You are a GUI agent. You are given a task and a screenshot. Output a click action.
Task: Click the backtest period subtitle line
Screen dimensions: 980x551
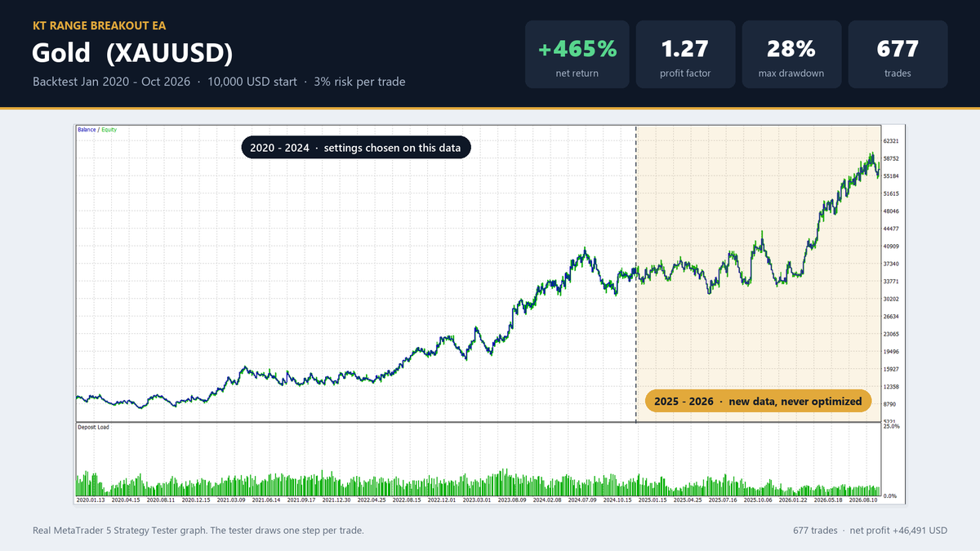(x=219, y=82)
